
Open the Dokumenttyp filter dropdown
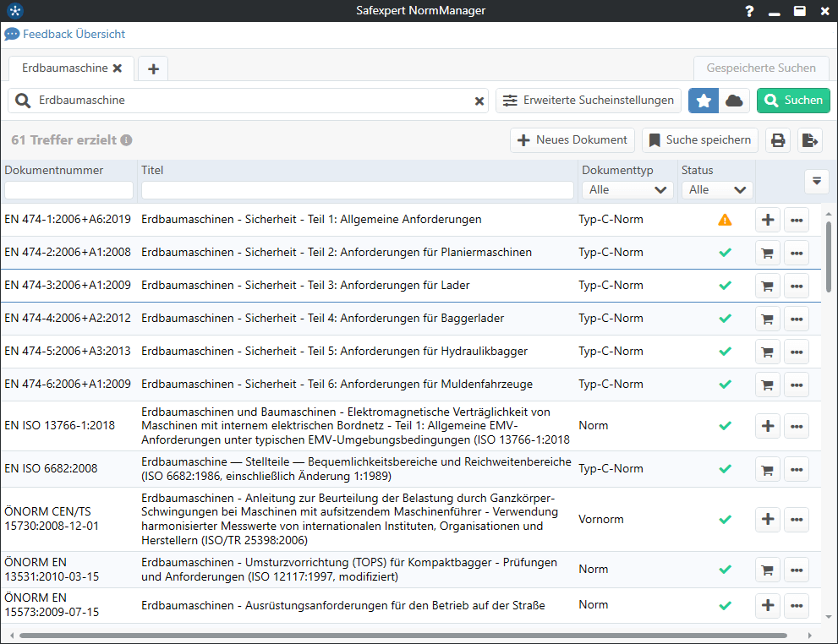click(627, 190)
